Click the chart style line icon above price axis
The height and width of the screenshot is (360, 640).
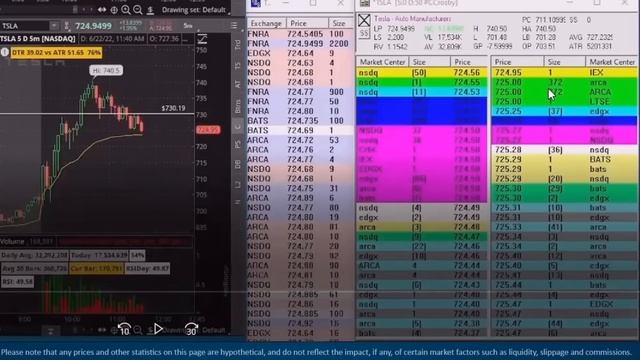coord(202,39)
